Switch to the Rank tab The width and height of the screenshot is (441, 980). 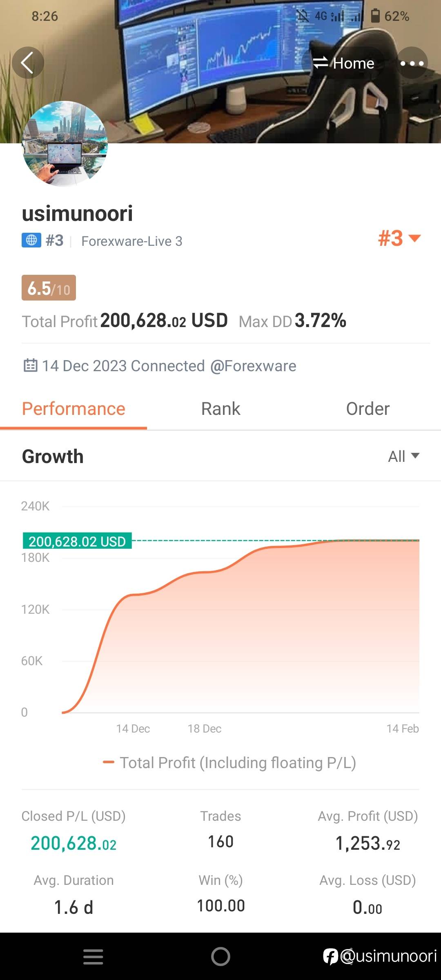[x=220, y=409]
